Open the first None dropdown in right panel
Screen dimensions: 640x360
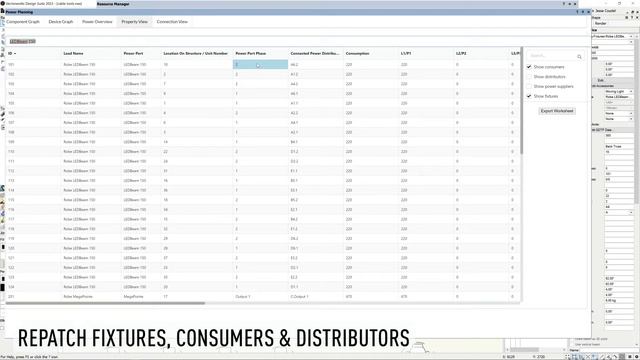coord(619,113)
